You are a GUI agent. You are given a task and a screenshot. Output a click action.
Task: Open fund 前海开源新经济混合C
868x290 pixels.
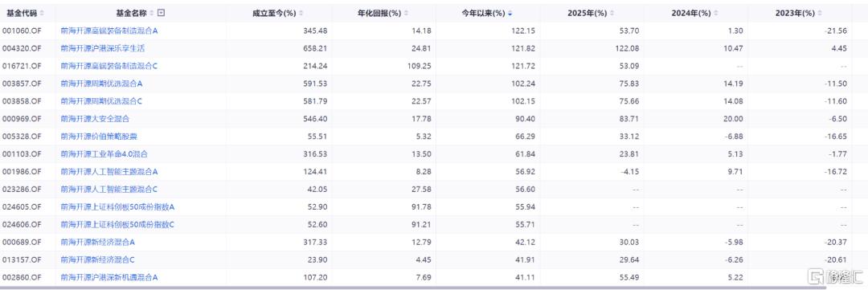98,260
